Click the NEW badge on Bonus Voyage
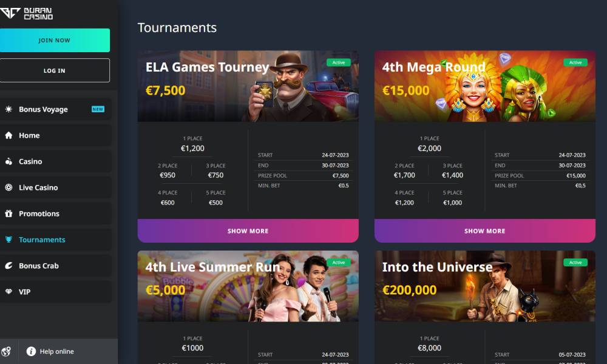The width and height of the screenshot is (607, 364). pyautogui.click(x=98, y=109)
